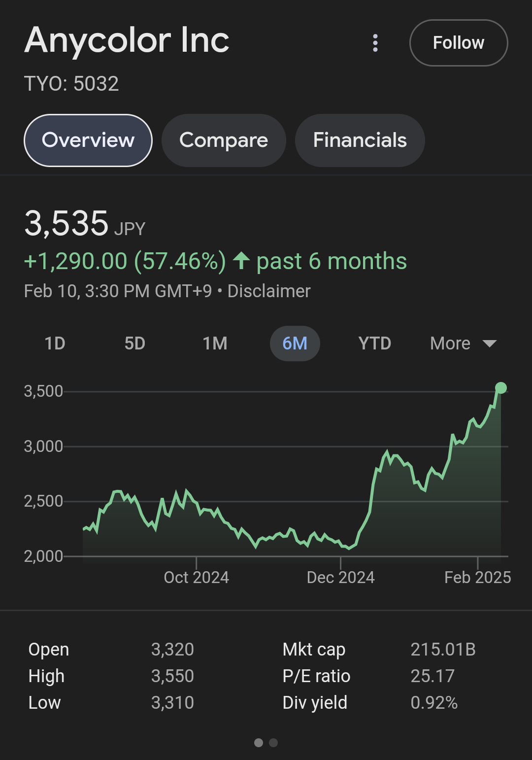
Task: Select the 1M time range
Action: (215, 344)
